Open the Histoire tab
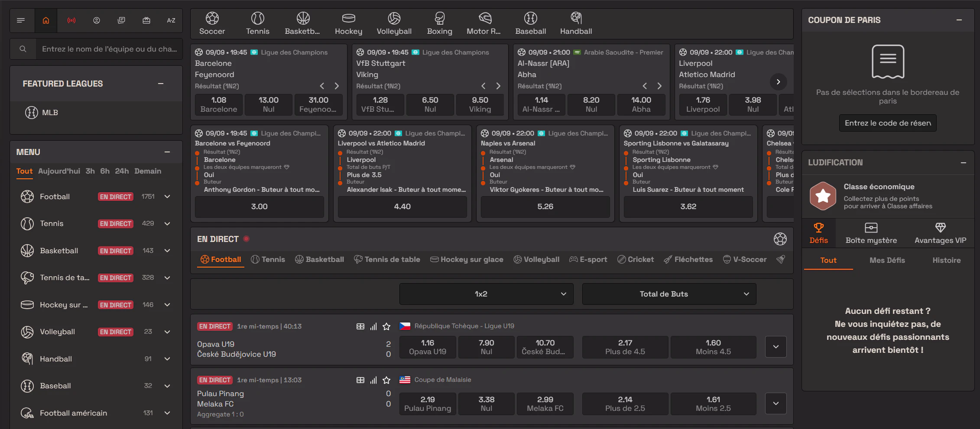This screenshot has height=429, width=980. coord(946,260)
